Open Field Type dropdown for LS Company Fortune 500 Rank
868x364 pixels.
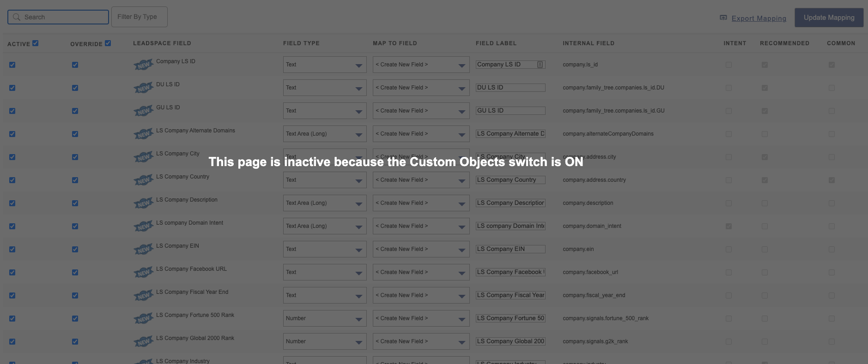(x=325, y=318)
